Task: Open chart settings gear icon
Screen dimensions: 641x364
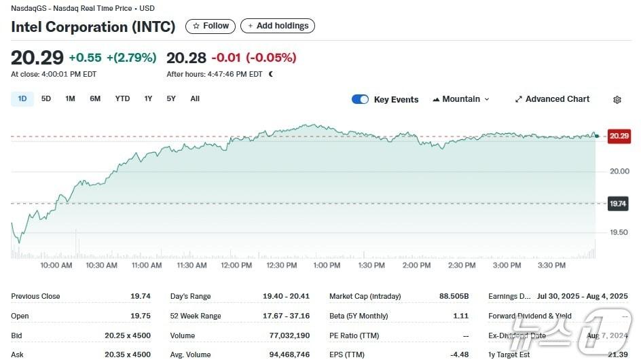Action: coord(617,100)
